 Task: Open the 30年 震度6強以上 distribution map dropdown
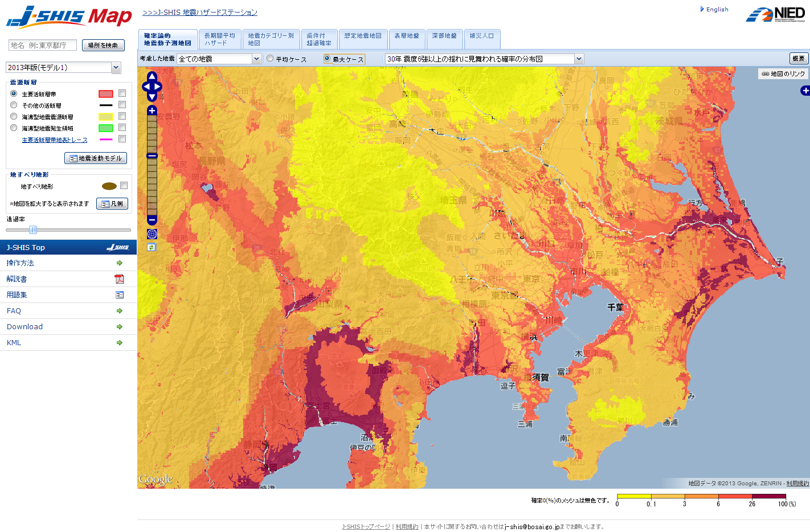(579, 59)
